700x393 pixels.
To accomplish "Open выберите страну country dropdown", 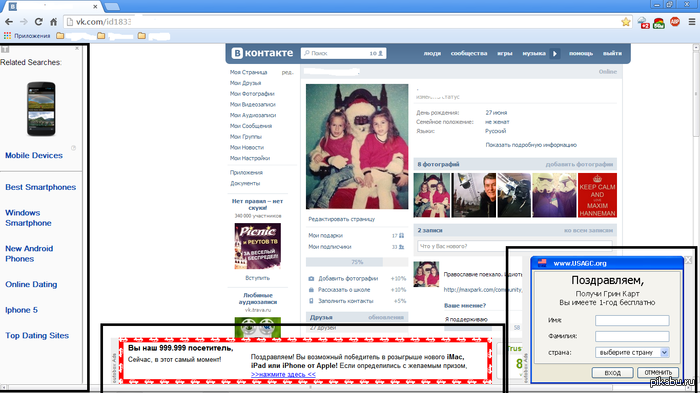I will pyautogui.click(x=632, y=352).
